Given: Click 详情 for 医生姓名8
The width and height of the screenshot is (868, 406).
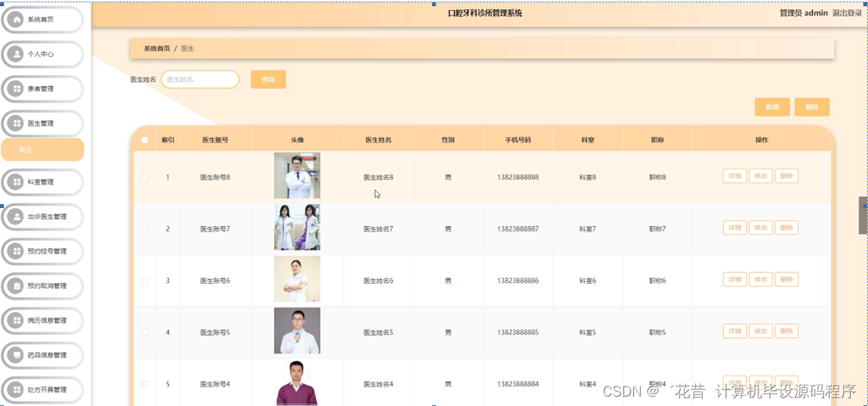Looking at the screenshot, I should [735, 176].
